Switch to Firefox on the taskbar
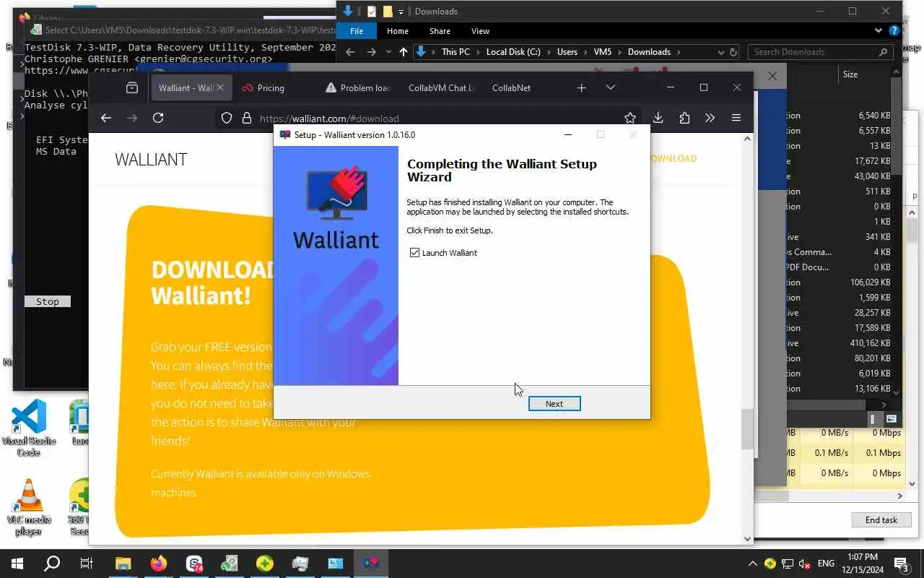 click(159, 564)
